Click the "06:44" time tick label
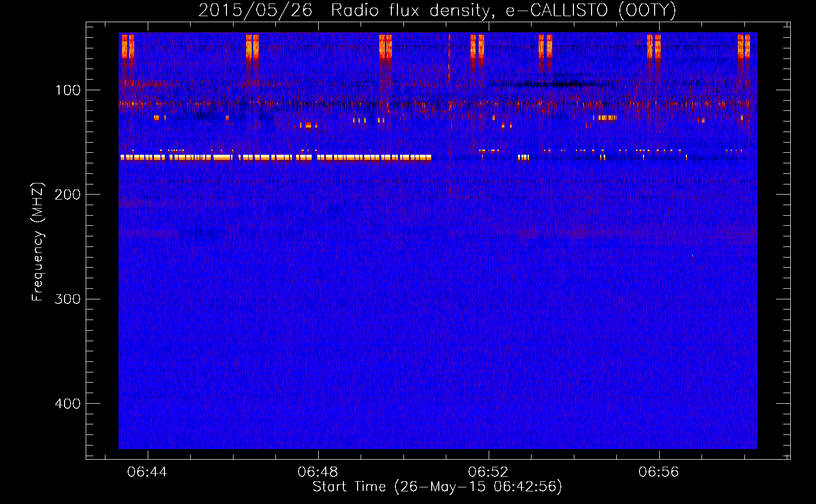The width and height of the screenshot is (816, 504). pos(147,472)
